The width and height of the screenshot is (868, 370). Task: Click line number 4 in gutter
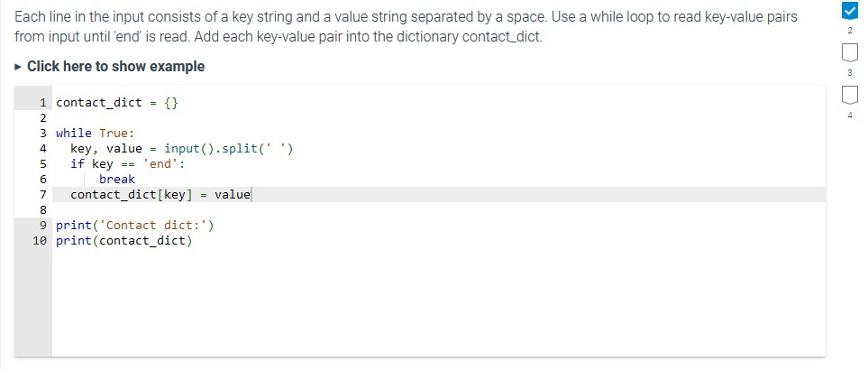42,149
